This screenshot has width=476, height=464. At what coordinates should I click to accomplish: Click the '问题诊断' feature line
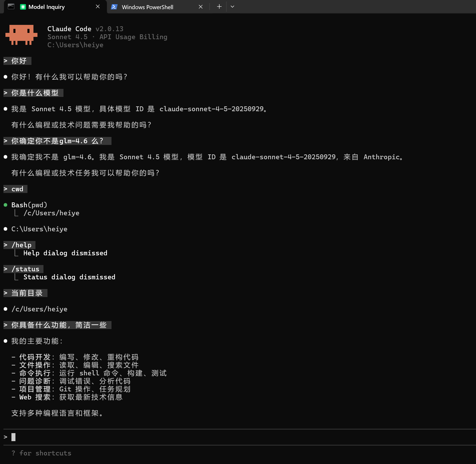(71, 381)
